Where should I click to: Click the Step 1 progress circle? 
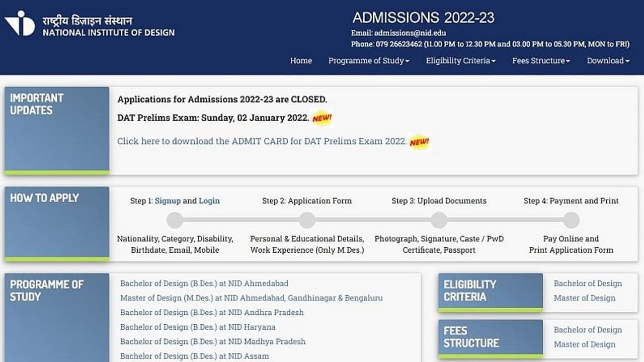point(175,220)
